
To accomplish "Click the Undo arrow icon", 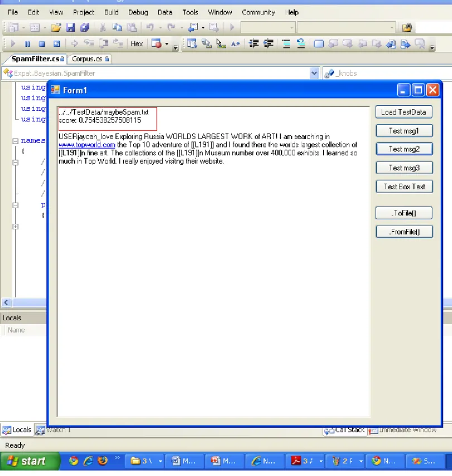I will tap(150, 28).
